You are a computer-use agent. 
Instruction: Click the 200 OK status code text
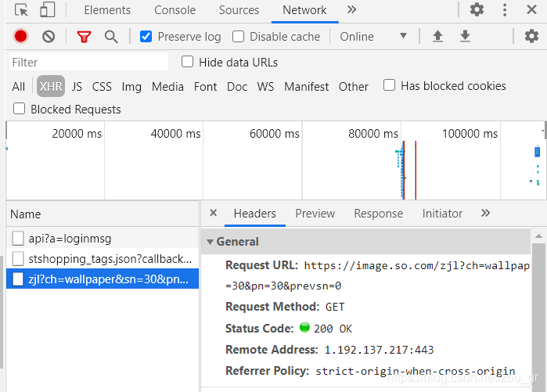click(333, 329)
